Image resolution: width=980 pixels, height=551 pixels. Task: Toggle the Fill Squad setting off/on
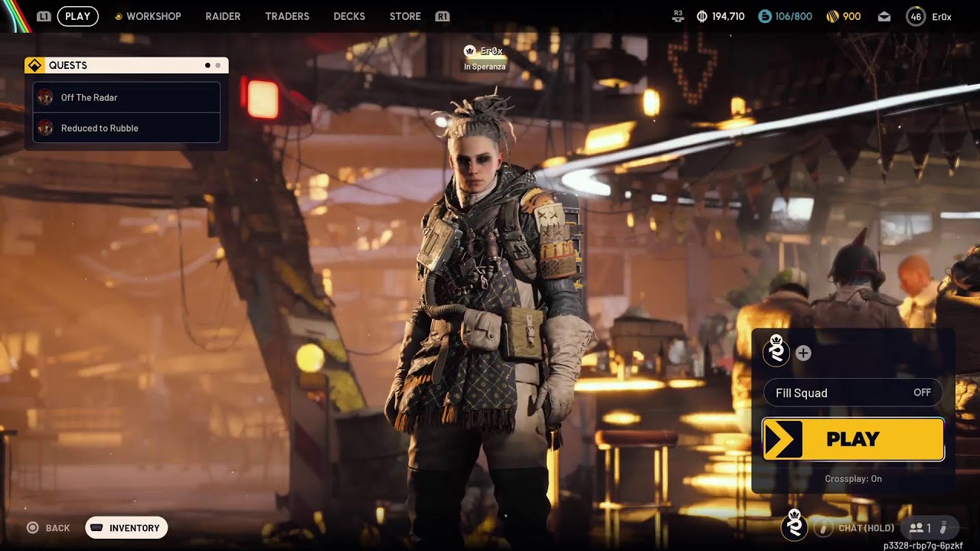(x=853, y=393)
